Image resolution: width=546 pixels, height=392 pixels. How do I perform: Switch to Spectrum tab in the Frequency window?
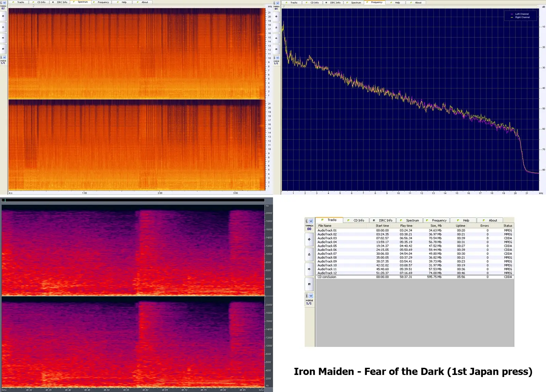[354, 2]
